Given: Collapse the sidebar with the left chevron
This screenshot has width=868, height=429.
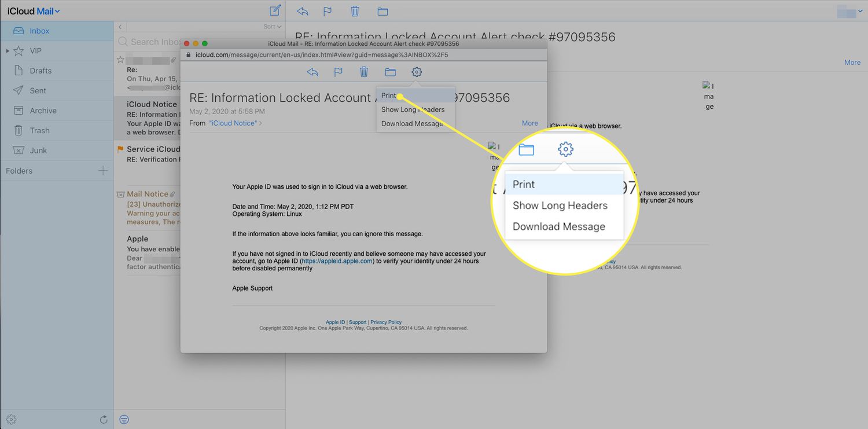Looking at the screenshot, I should (120, 27).
